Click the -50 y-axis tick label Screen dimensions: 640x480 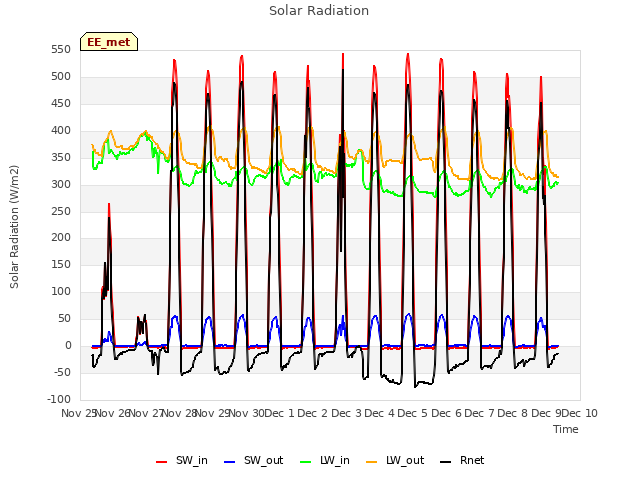click(x=61, y=372)
